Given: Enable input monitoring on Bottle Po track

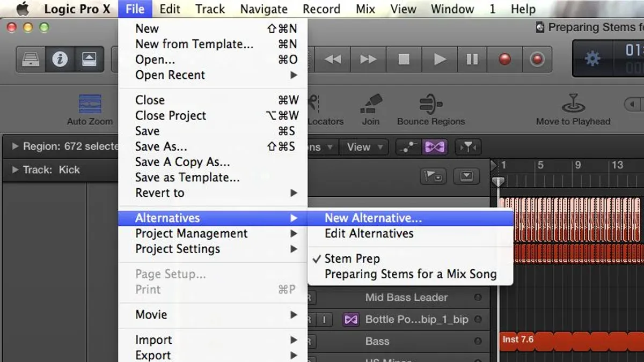Looking at the screenshot, I should [x=324, y=320].
